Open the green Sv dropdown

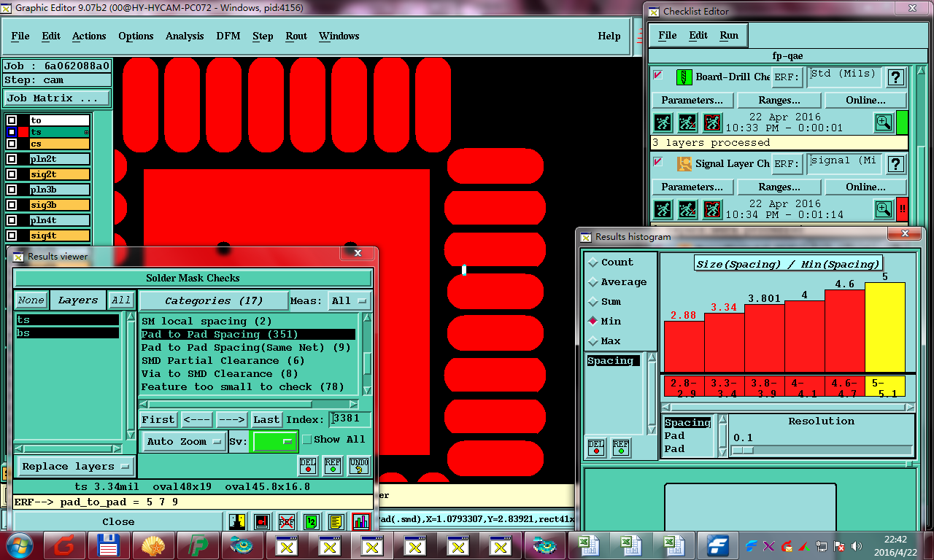pyautogui.click(x=274, y=441)
